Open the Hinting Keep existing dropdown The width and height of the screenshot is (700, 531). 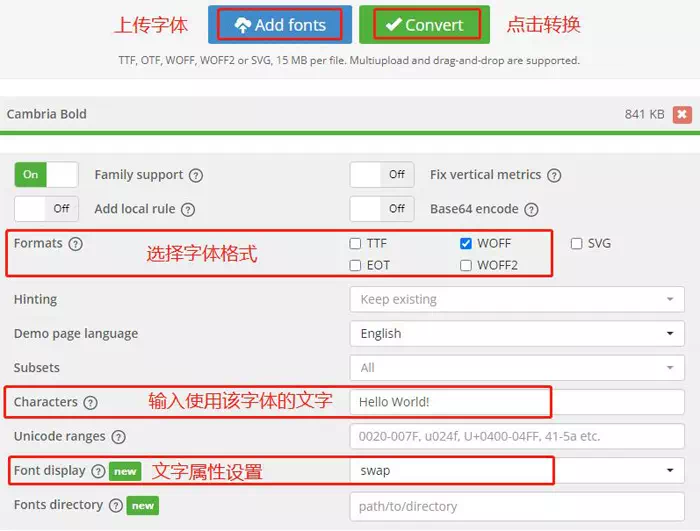point(516,299)
